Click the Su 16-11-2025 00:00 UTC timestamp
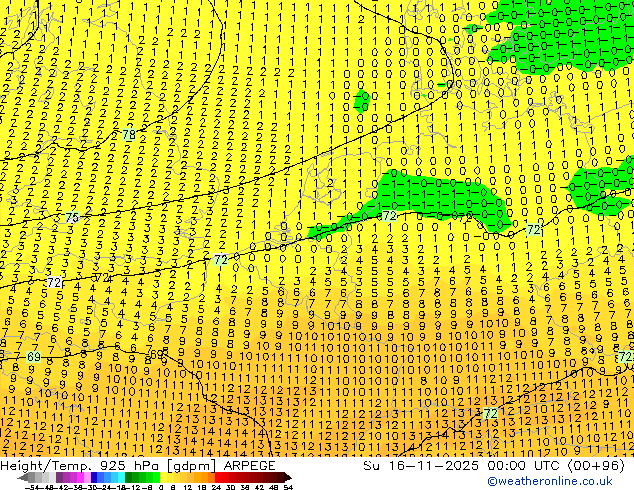The height and width of the screenshot is (490, 634). click(494, 465)
